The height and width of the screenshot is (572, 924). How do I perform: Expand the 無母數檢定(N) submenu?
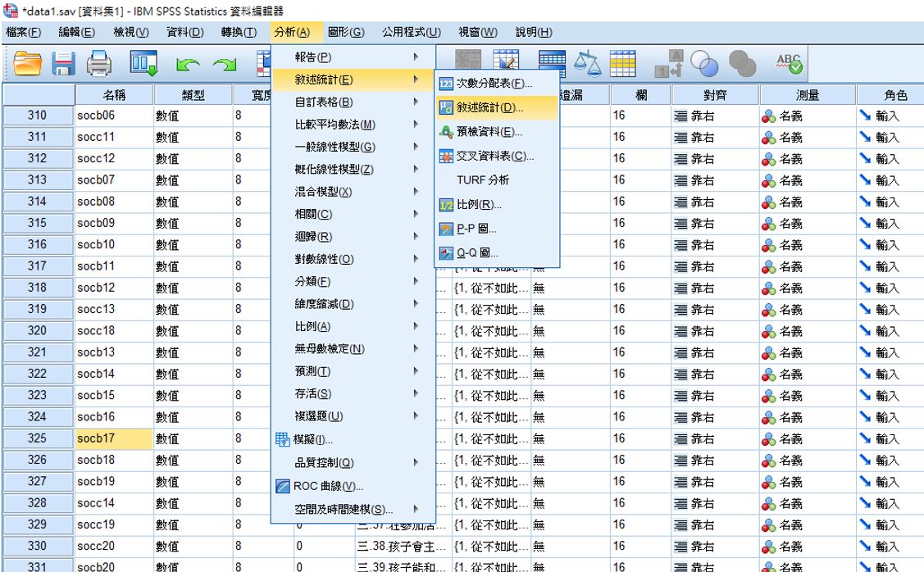tap(330, 348)
